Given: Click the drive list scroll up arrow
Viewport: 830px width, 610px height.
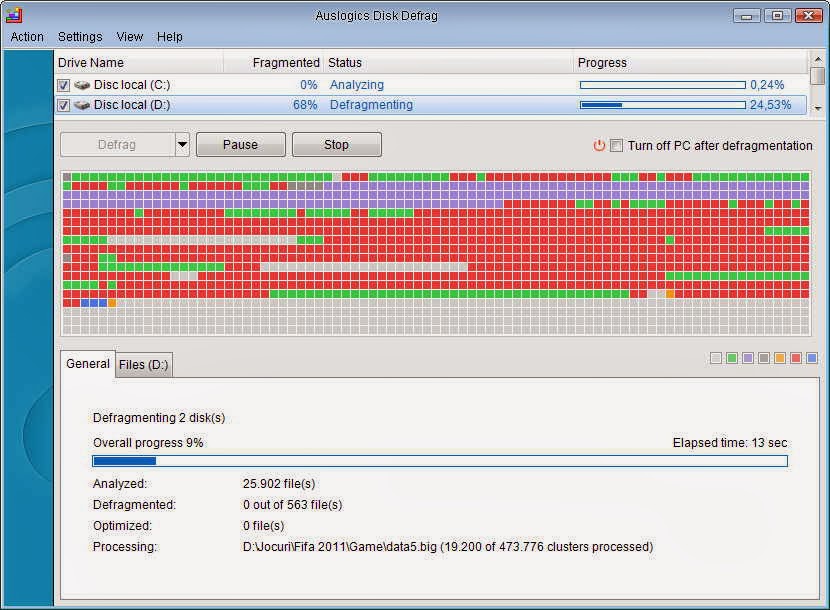Looking at the screenshot, I should click(818, 59).
